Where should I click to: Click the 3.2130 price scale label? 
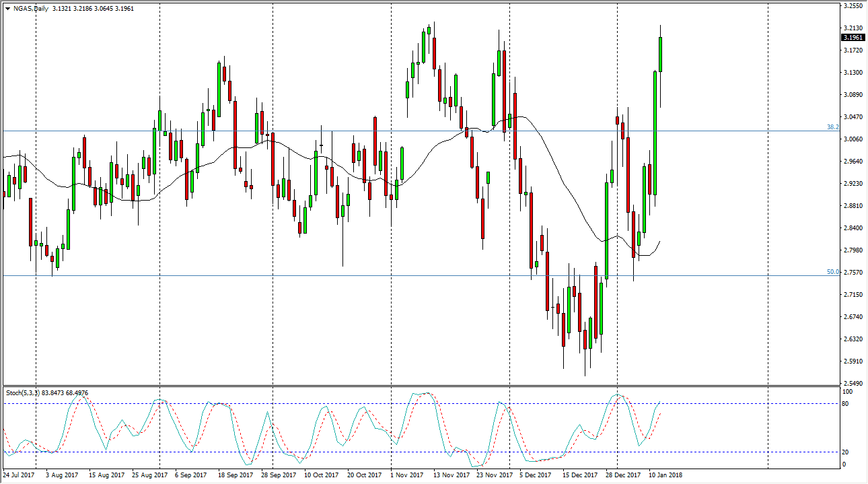[853, 28]
